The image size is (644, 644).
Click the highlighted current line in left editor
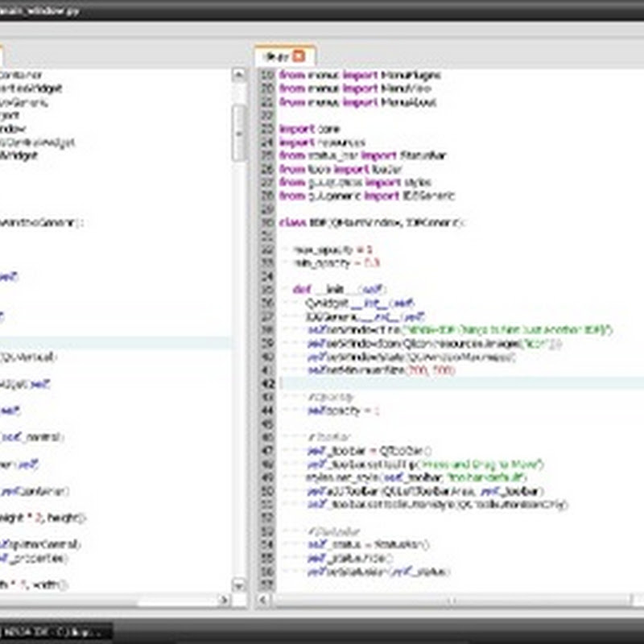(113, 343)
